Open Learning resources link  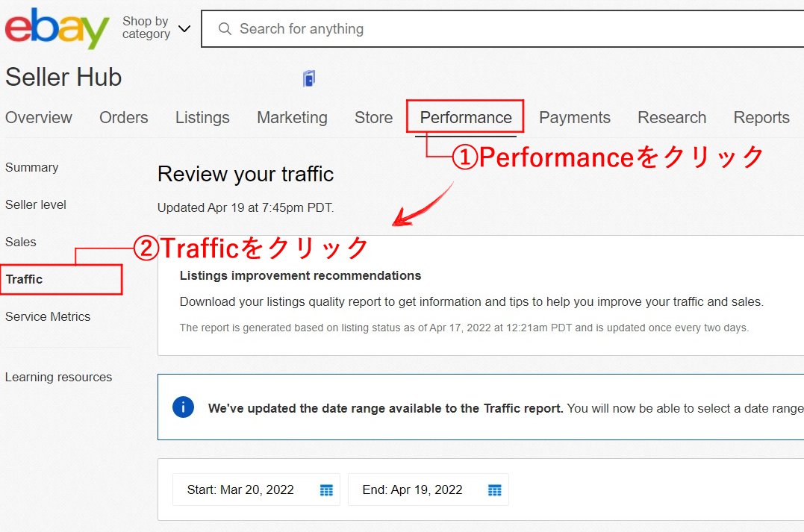tap(58, 378)
